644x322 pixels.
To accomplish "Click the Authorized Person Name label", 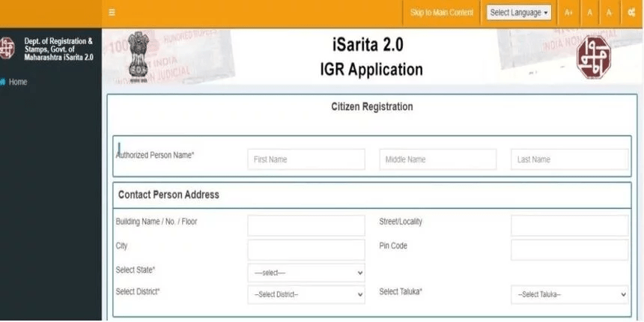I will (x=155, y=155).
